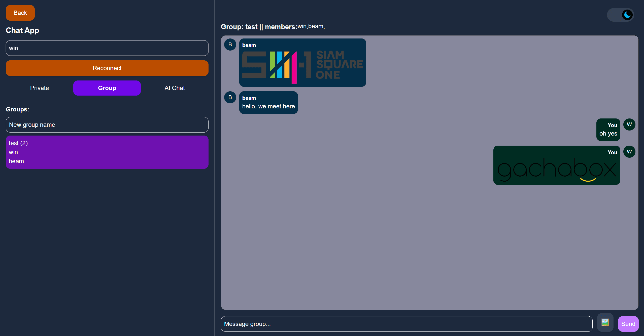644x336 pixels.
Task: Click beam's B avatar beside the hello message
Action: [x=230, y=97]
